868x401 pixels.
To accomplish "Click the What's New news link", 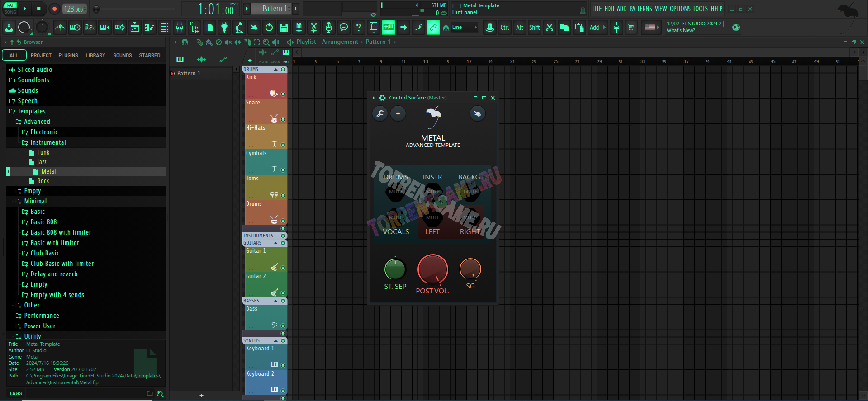I will pyautogui.click(x=681, y=31).
